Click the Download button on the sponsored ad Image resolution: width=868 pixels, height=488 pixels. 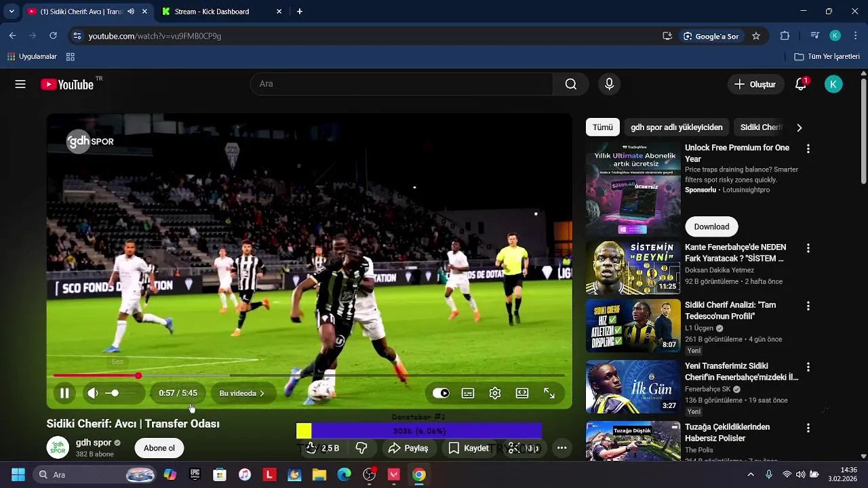[711, 227]
